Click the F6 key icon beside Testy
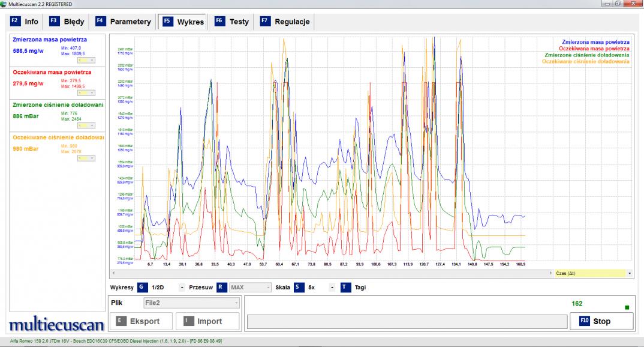This screenshot has width=644, height=347. (219, 22)
